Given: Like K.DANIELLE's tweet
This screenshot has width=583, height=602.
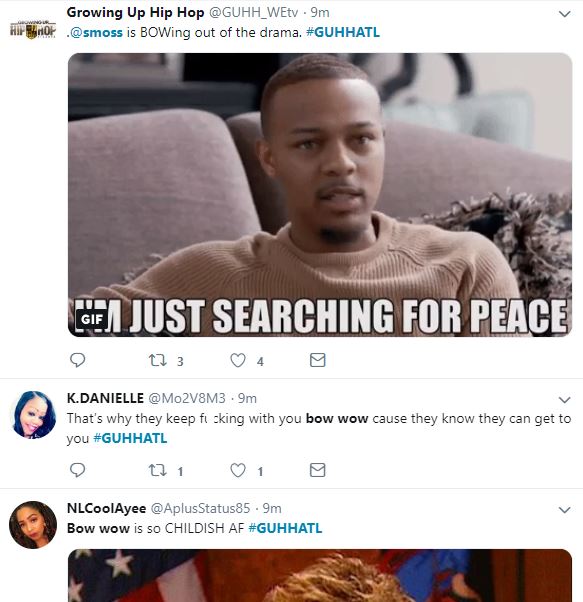Looking at the screenshot, I should click(238, 470).
